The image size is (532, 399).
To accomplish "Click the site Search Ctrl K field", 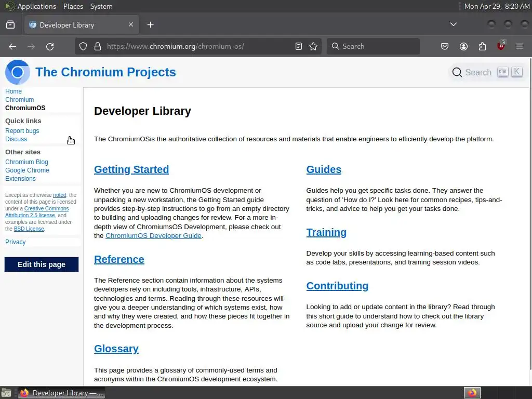I will tap(488, 72).
